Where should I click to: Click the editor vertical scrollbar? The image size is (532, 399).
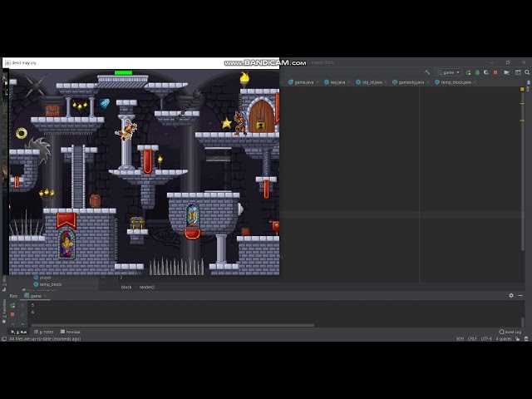523,170
